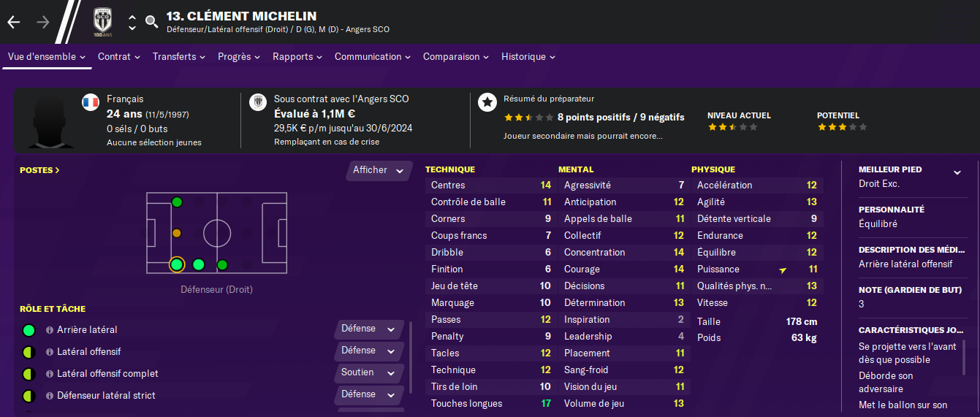980x417 pixels.
Task: Open the Historique menu
Action: (528, 57)
